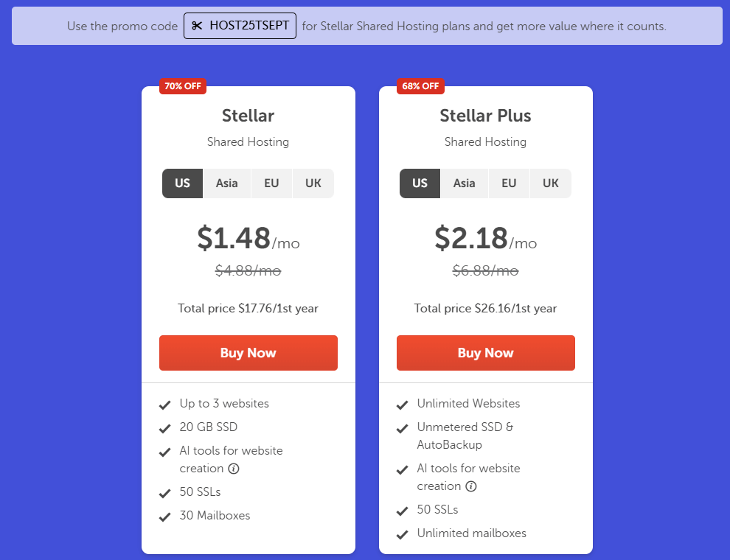Switch Stellar Plus region to Asia
The width and height of the screenshot is (730, 560).
coord(465,183)
